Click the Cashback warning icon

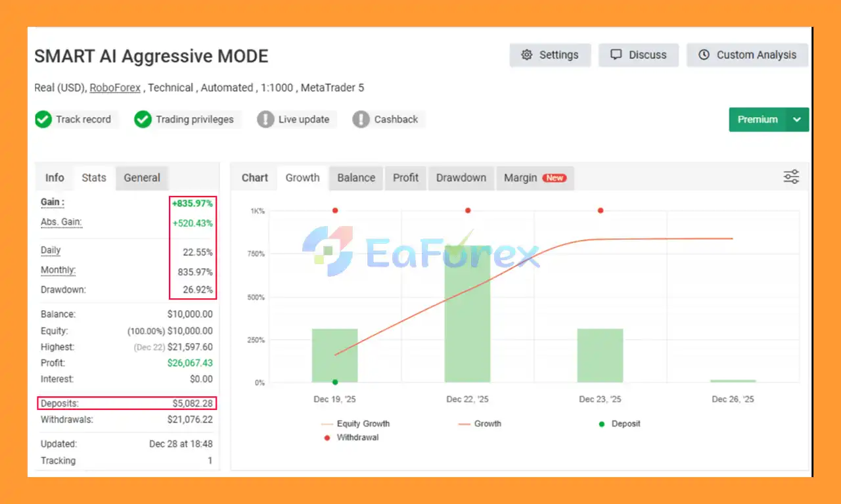pos(361,120)
